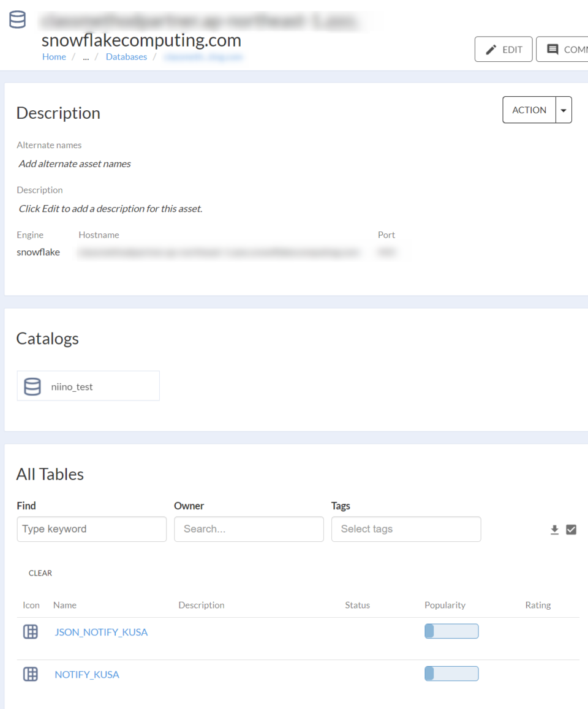Click the niino_test catalog database icon
This screenshot has width=588, height=709.
32,386
